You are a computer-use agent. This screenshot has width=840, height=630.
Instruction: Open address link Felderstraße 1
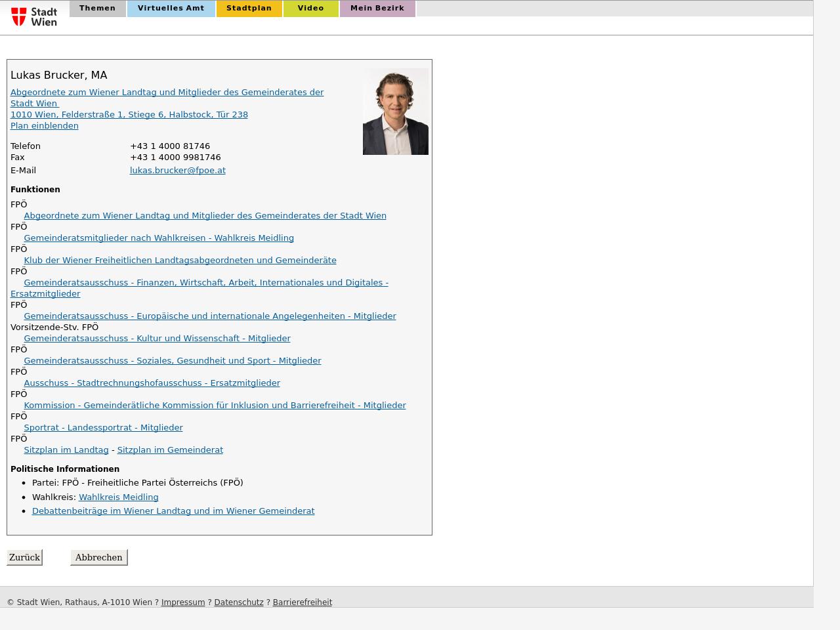point(129,115)
